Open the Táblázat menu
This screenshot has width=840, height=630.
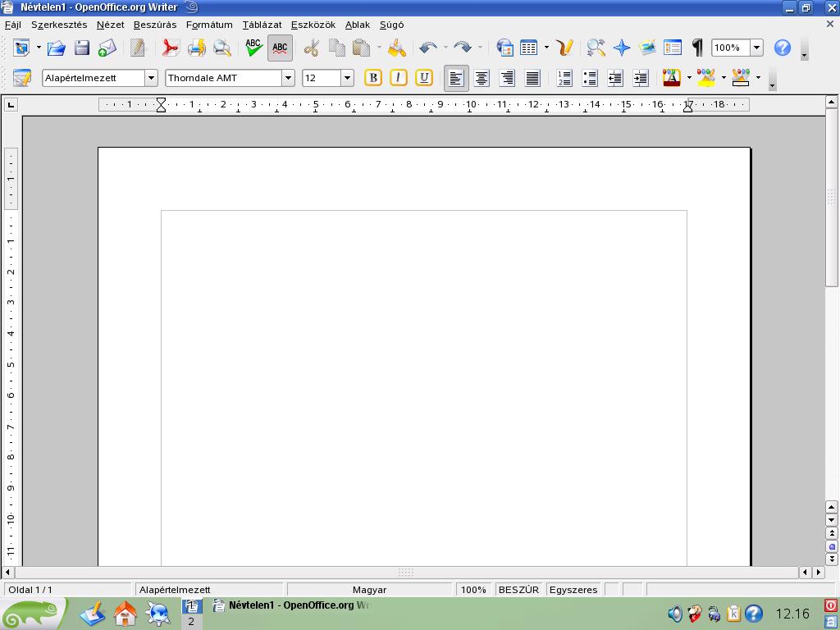[x=262, y=25]
